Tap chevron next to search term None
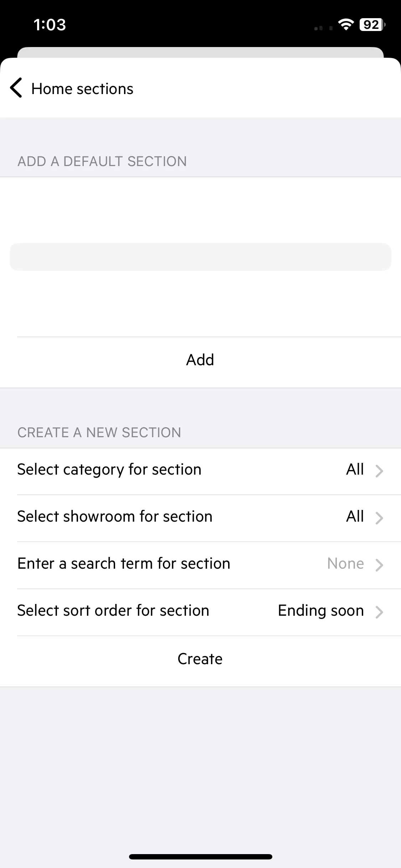 [x=379, y=565]
